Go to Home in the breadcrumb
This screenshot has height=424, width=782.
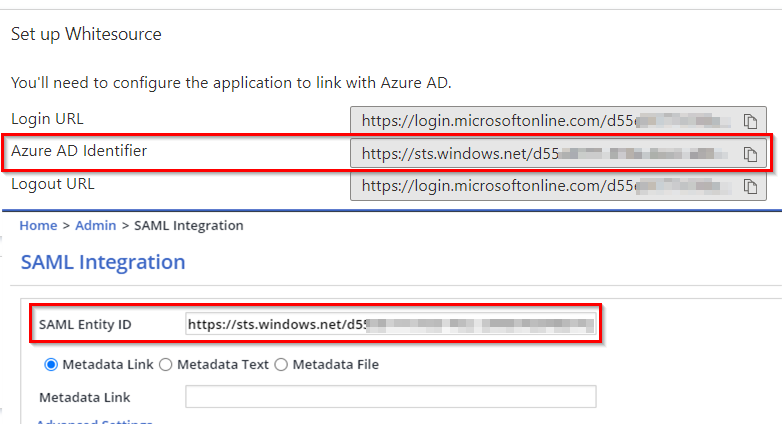click(x=38, y=226)
